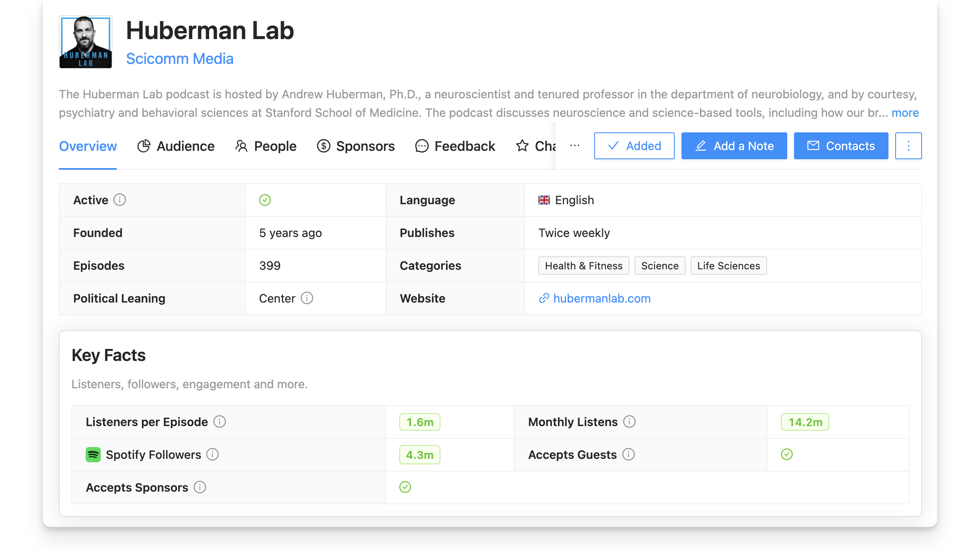Click the people icon on the People tab
Image resolution: width=980 pixels, height=553 pixels.
(x=241, y=146)
